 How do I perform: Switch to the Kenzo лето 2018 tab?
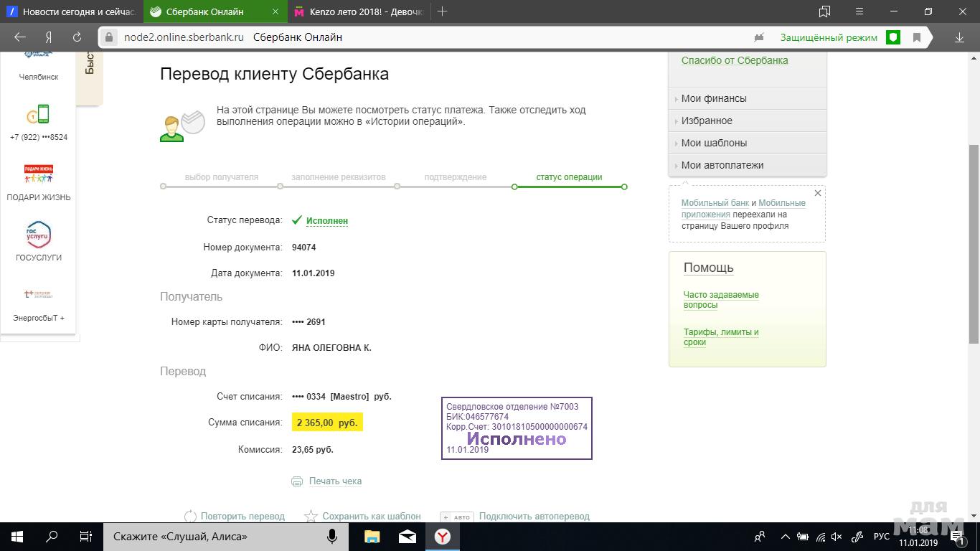click(359, 11)
